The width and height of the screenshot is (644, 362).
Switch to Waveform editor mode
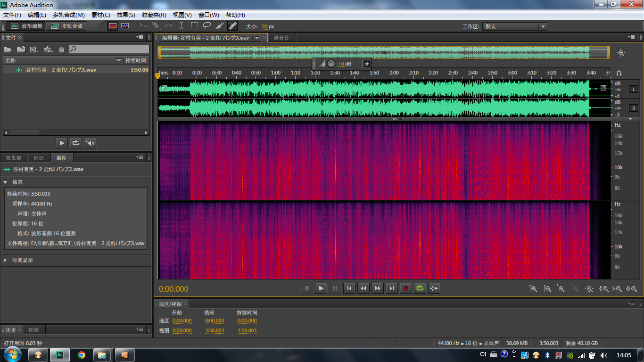click(26, 26)
